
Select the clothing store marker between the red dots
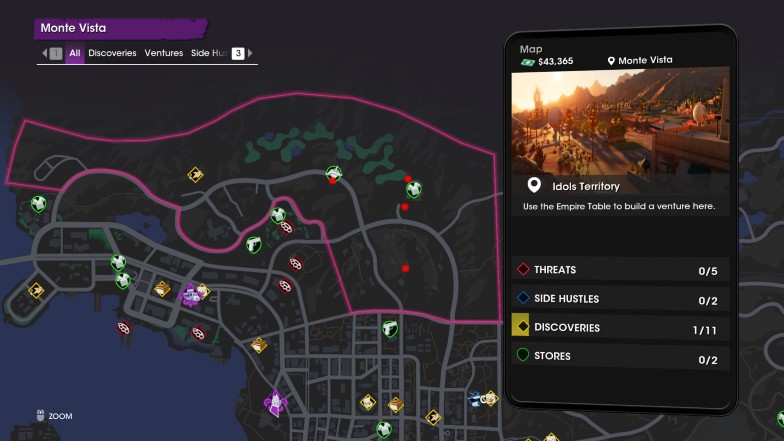pos(414,190)
